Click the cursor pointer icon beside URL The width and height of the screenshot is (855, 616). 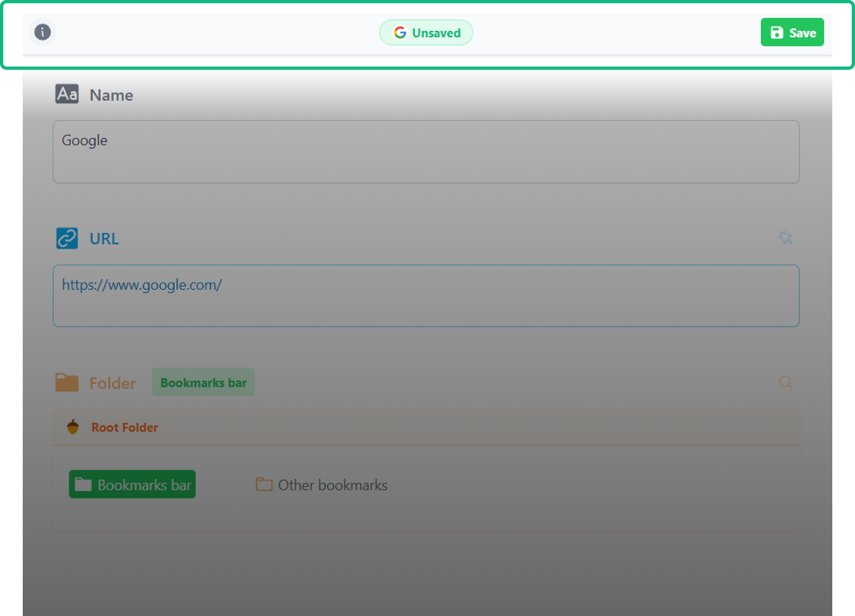[x=786, y=237]
